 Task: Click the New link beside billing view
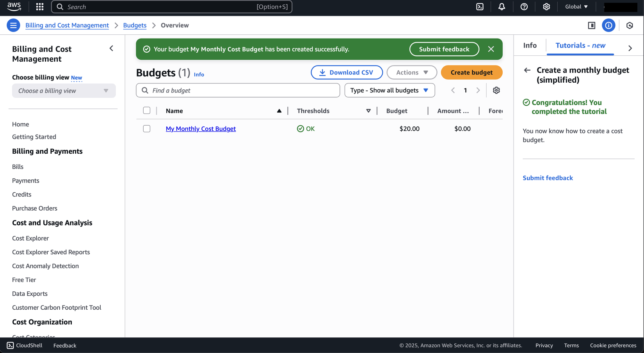76,78
